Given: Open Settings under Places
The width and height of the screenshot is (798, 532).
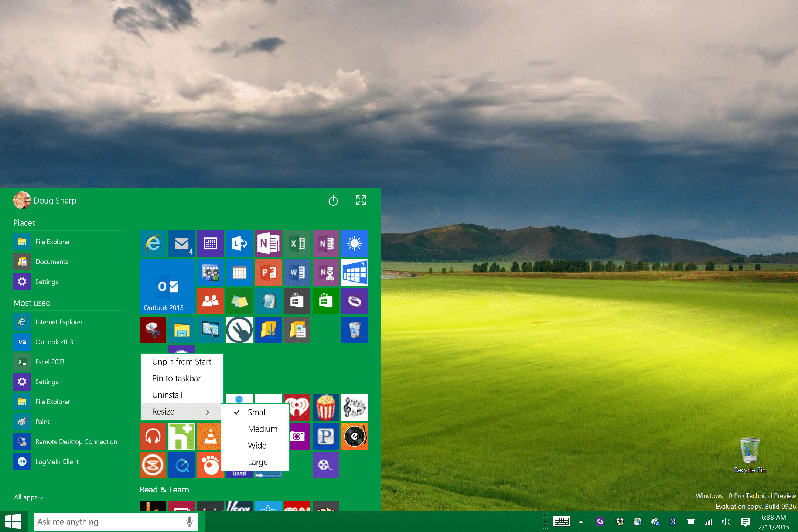Looking at the screenshot, I should tap(69, 282).
